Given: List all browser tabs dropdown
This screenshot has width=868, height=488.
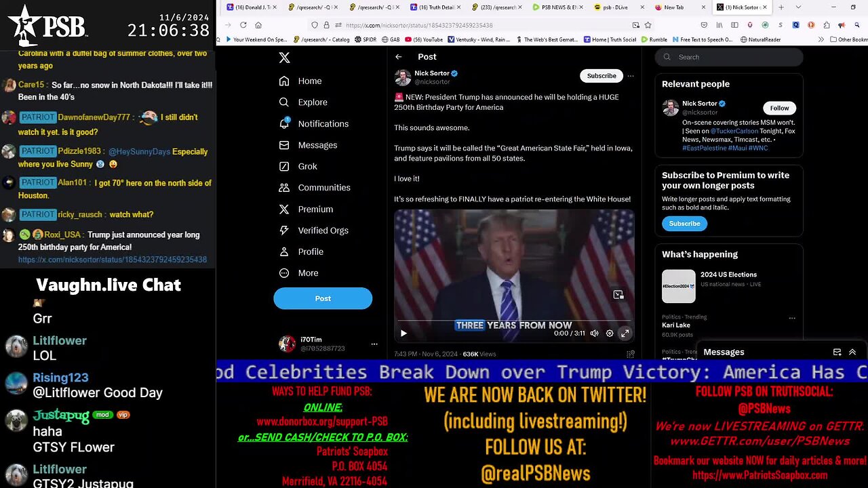Looking at the screenshot, I should pyautogui.click(x=797, y=7).
